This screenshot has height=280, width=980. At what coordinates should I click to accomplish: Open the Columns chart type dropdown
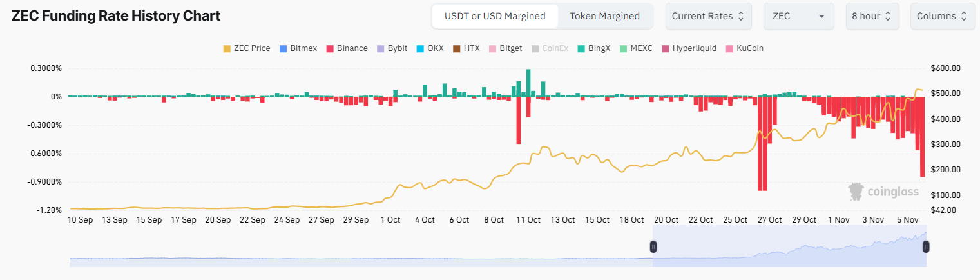pyautogui.click(x=941, y=16)
